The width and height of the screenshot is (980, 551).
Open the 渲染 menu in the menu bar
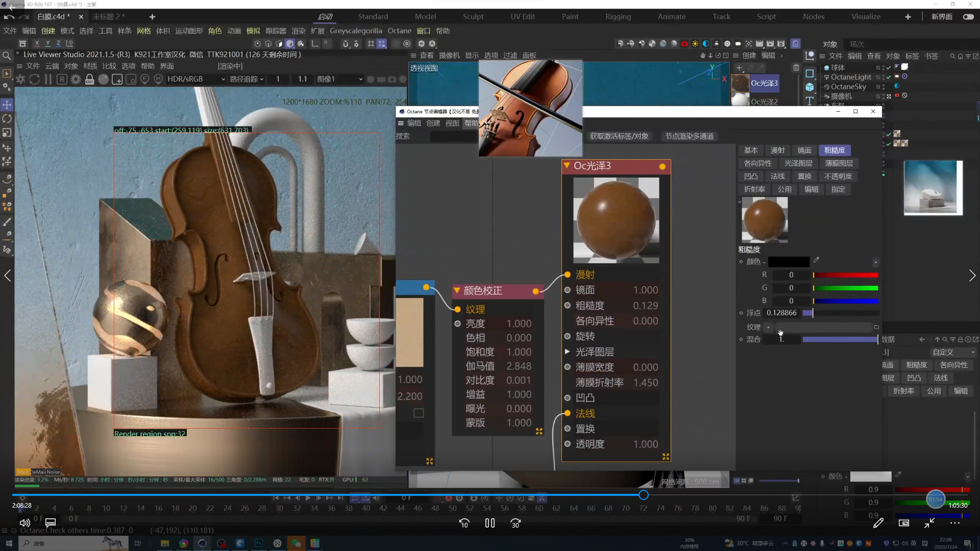coord(298,31)
